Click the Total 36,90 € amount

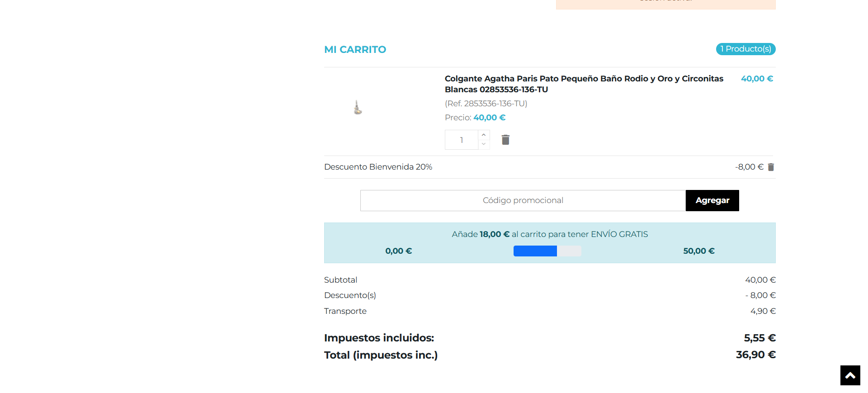click(755, 355)
